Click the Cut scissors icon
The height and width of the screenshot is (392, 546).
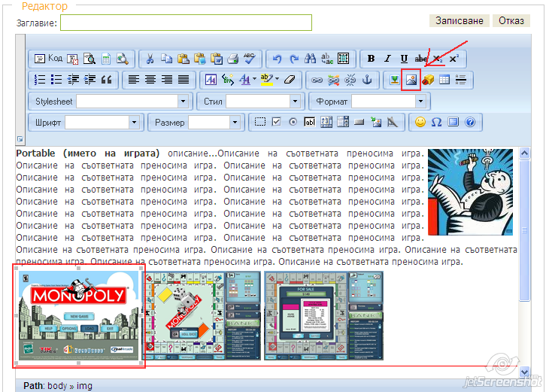coord(150,59)
